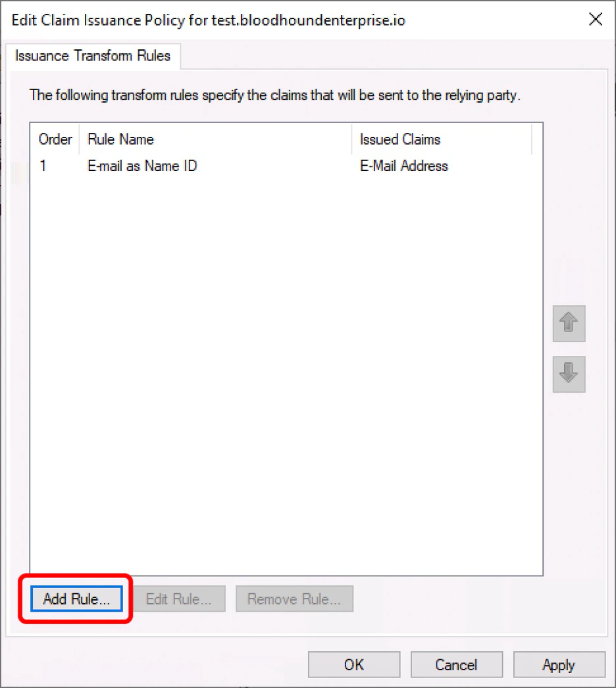The height and width of the screenshot is (688, 616).
Task: Discard changes with the Cancel button
Action: 456,664
